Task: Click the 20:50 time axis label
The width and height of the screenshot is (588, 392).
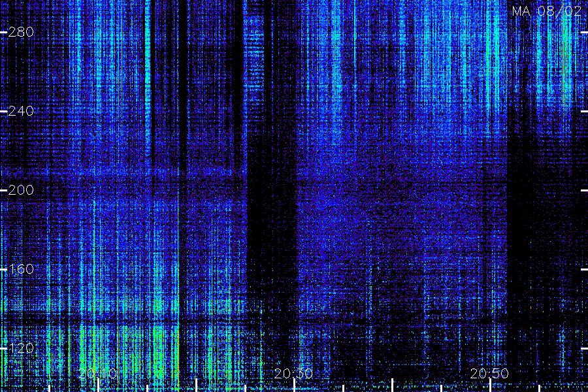Action: click(x=489, y=374)
